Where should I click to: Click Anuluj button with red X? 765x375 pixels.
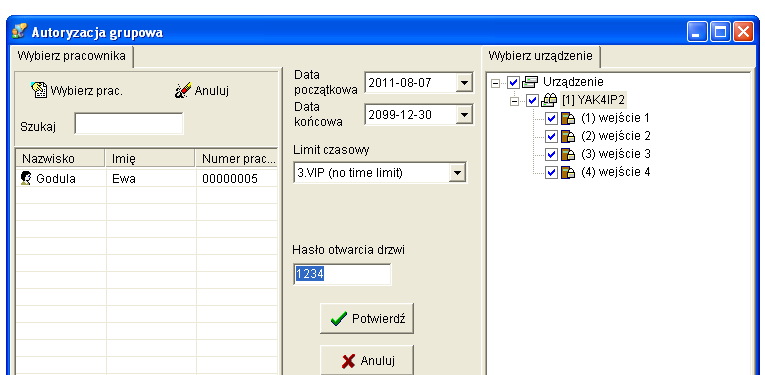(x=367, y=360)
